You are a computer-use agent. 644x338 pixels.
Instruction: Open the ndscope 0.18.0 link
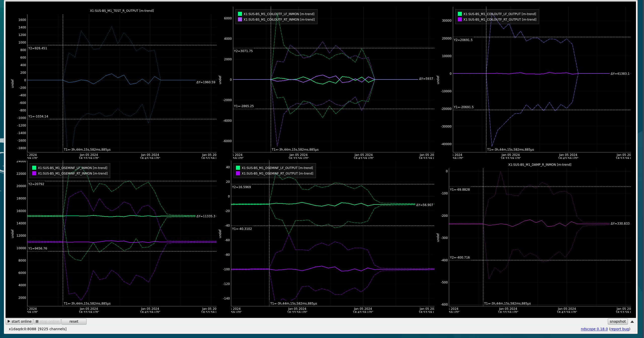(594, 329)
